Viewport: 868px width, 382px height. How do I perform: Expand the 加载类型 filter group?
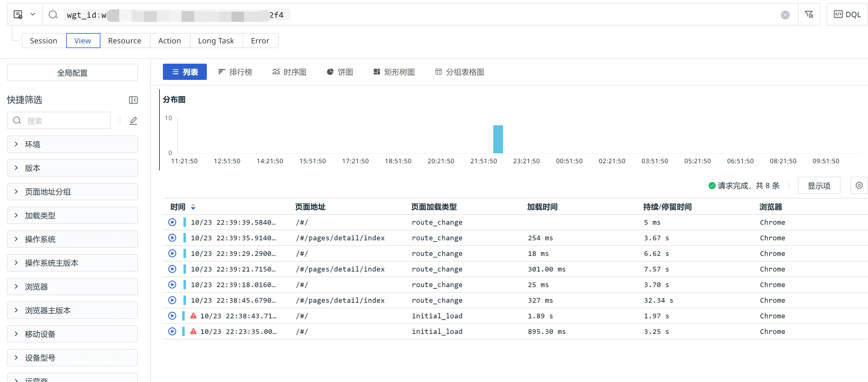pyautogui.click(x=72, y=215)
